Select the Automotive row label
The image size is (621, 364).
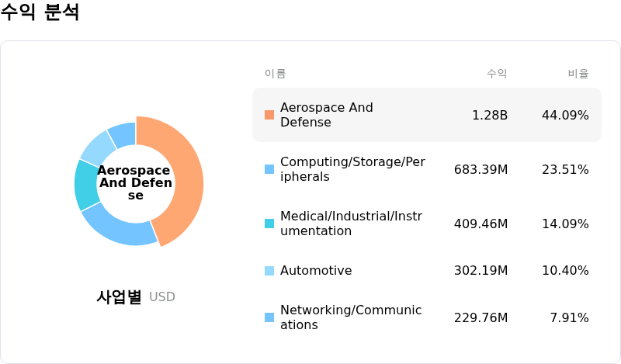coord(316,271)
